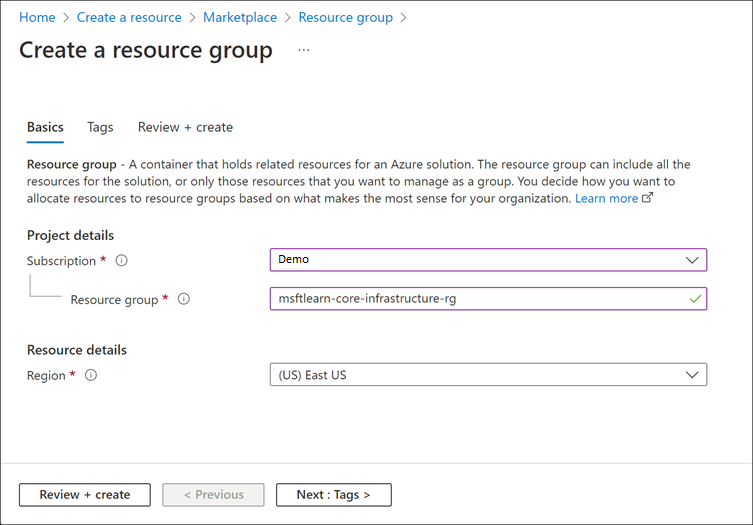Go to Create a resource breadcrumb

[x=129, y=17]
